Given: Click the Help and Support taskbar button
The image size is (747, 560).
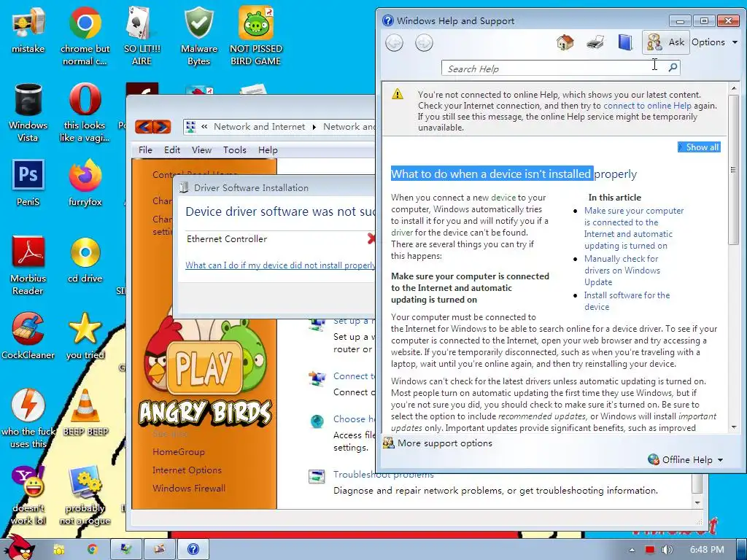Looking at the screenshot, I should [193, 549].
